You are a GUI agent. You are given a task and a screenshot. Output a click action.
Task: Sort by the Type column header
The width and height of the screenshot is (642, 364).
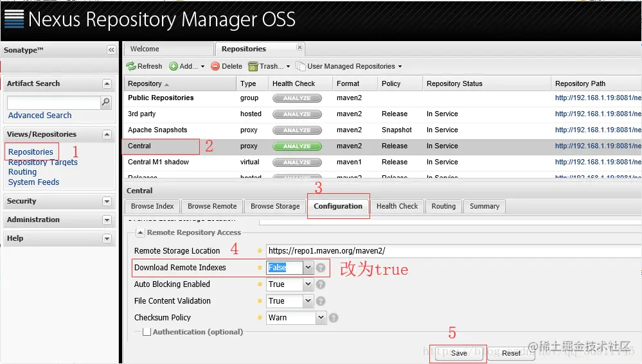click(x=252, y=84)
